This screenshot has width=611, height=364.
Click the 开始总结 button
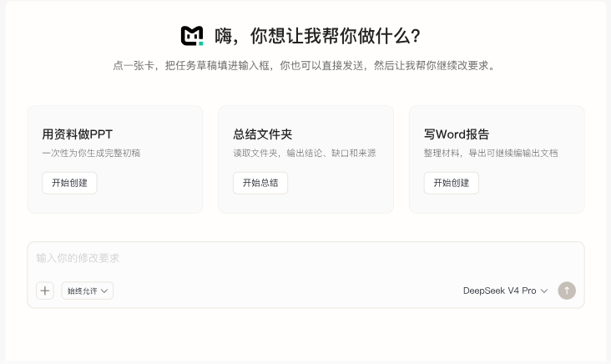click(x=260, y=183)
